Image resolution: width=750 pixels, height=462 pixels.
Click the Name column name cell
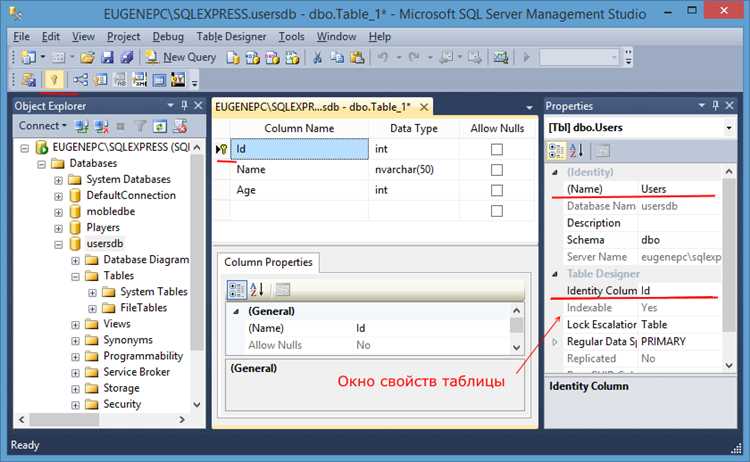[x=298, y=170]
